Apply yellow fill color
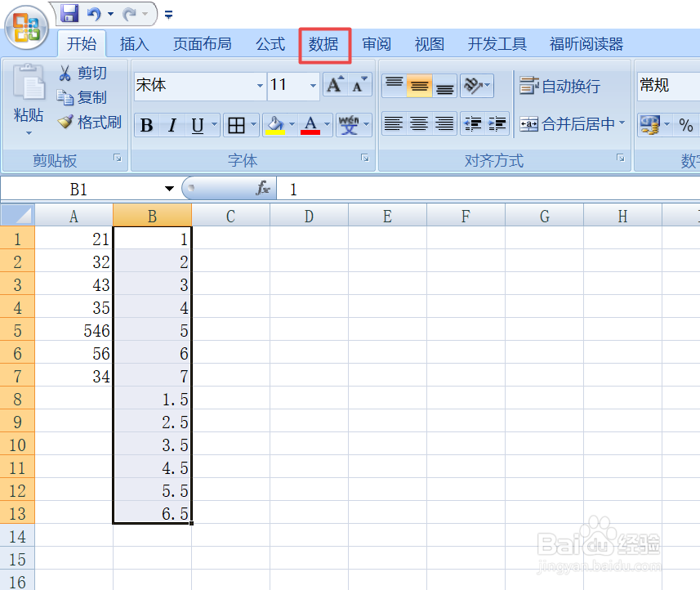 (x=275, y=125)
